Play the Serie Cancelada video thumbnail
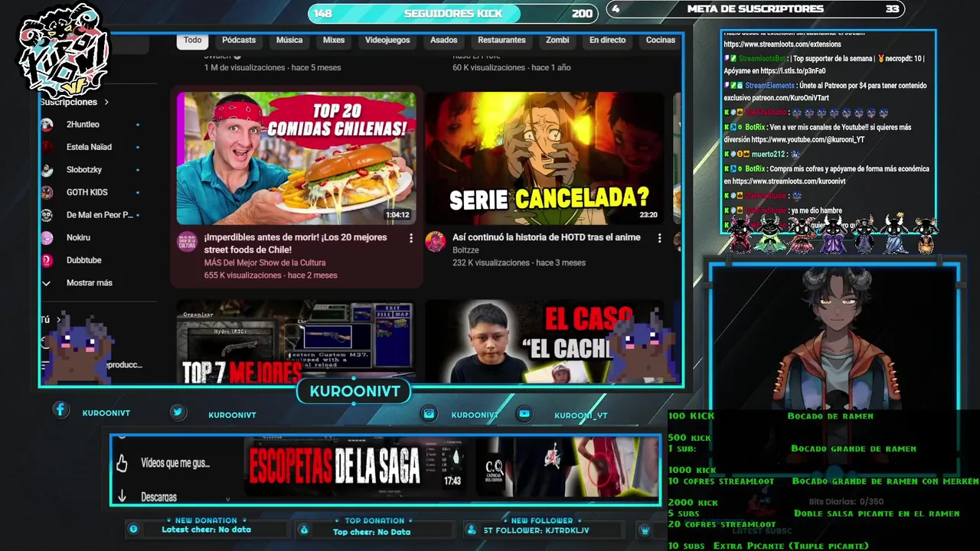This screenshot has width=980, height=551. coord(544,158)
